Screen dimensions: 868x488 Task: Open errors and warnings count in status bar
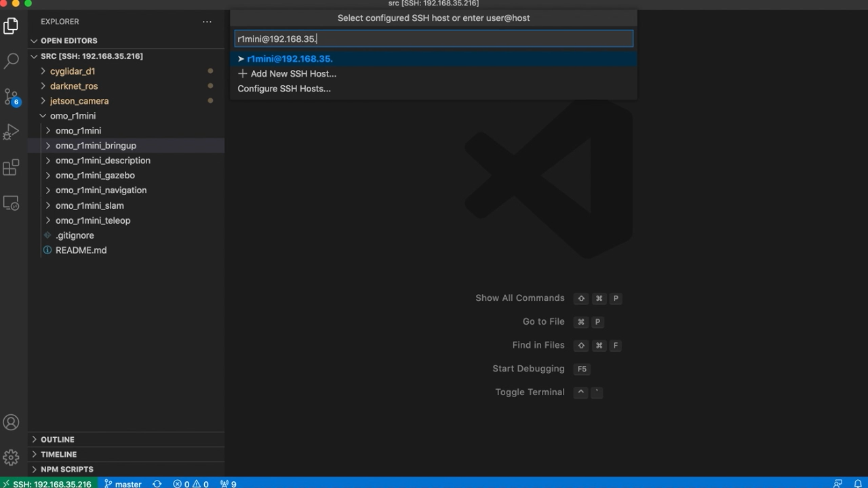tap(191, 483)
